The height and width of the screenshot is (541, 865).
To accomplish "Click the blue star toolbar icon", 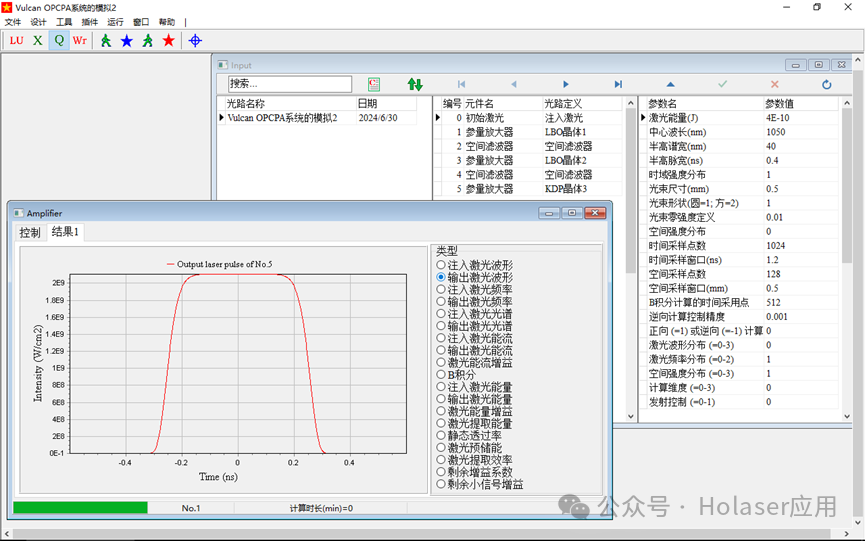I will click(x=127, y=40).
